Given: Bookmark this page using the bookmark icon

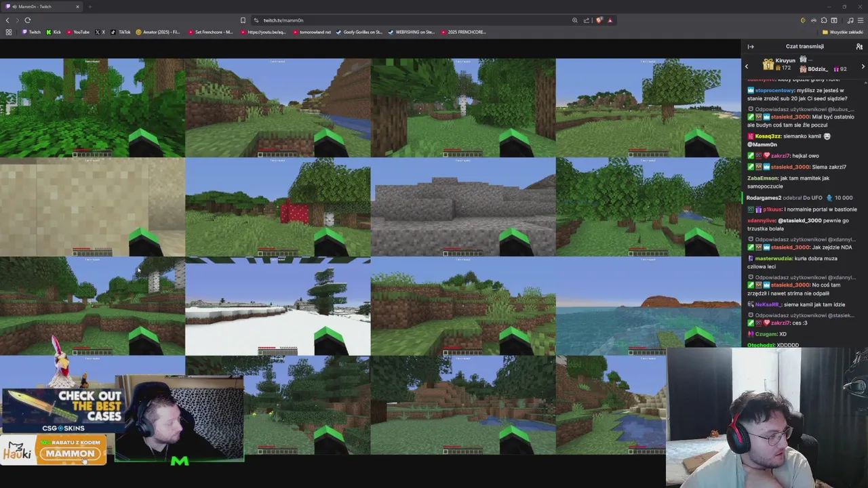Looking at the screenshot, I should [243, 20].
